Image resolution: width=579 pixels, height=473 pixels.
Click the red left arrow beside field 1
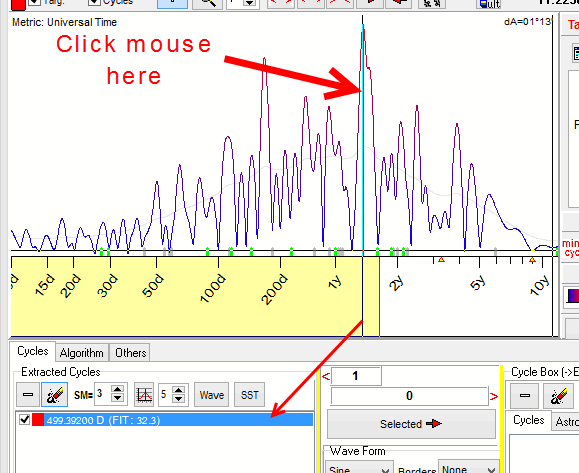point(326,377)
